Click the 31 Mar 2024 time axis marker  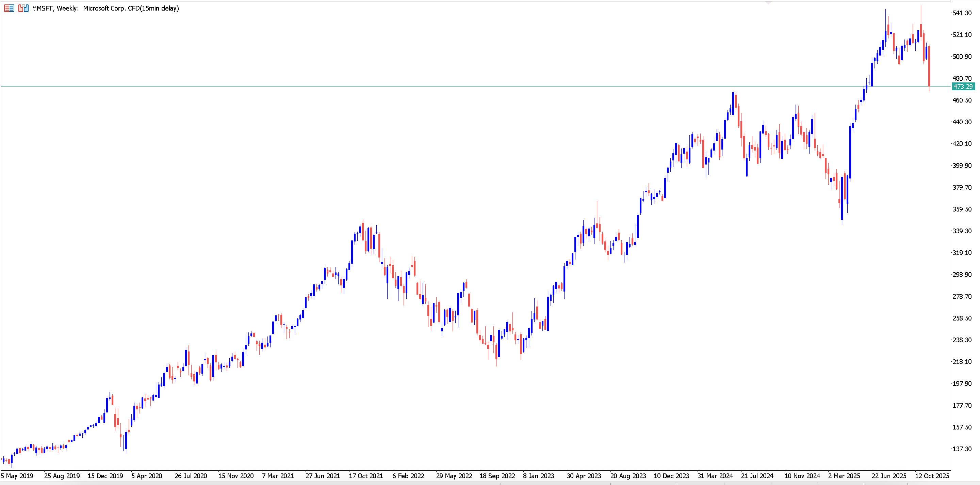[x=715, y=476]
